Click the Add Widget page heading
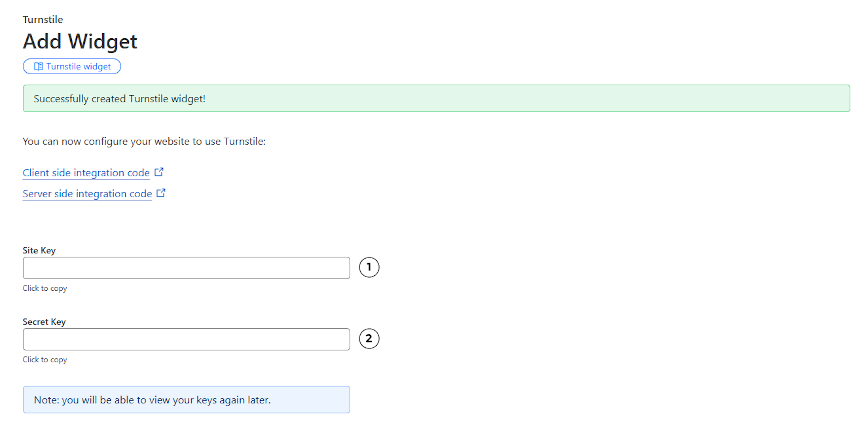The width and height of the screenshot is (868, 431). pyautogui.click(x=80, y=41)
